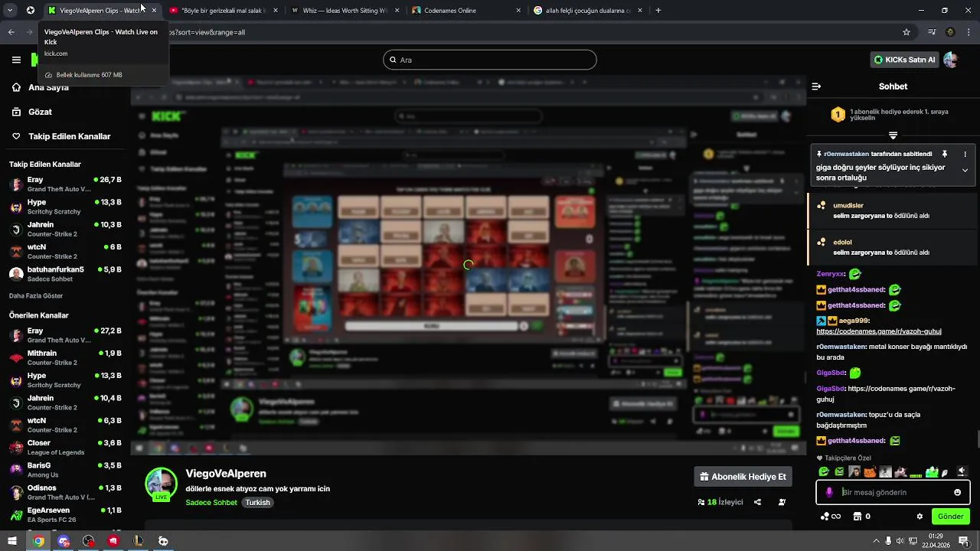Open Chrome three-dot menu
This screenshot has width=980, height=551.
coord(969,32)
